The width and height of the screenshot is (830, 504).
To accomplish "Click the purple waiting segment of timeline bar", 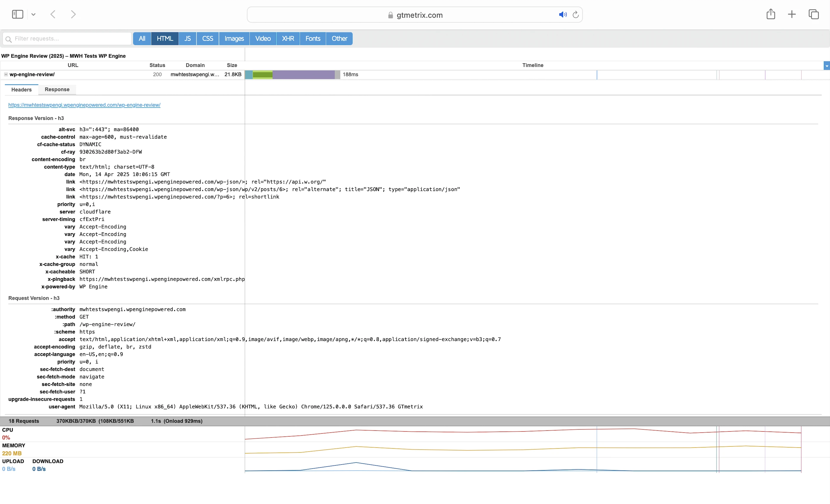I will point(303,75).
